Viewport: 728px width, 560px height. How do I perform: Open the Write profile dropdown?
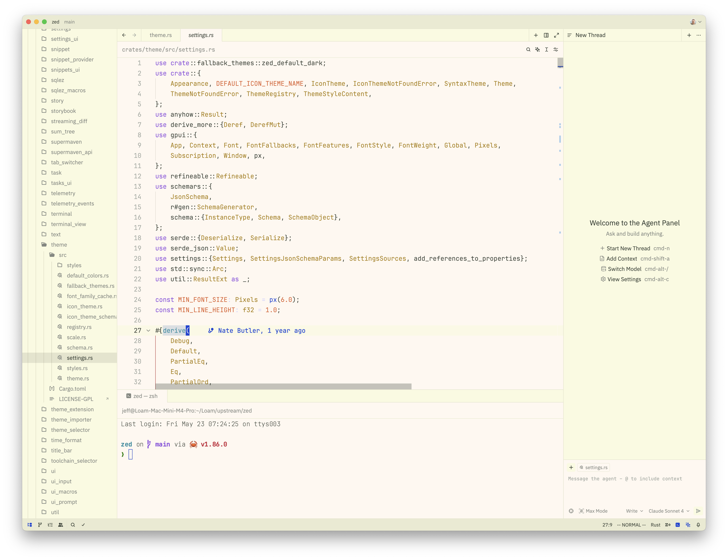634,511
